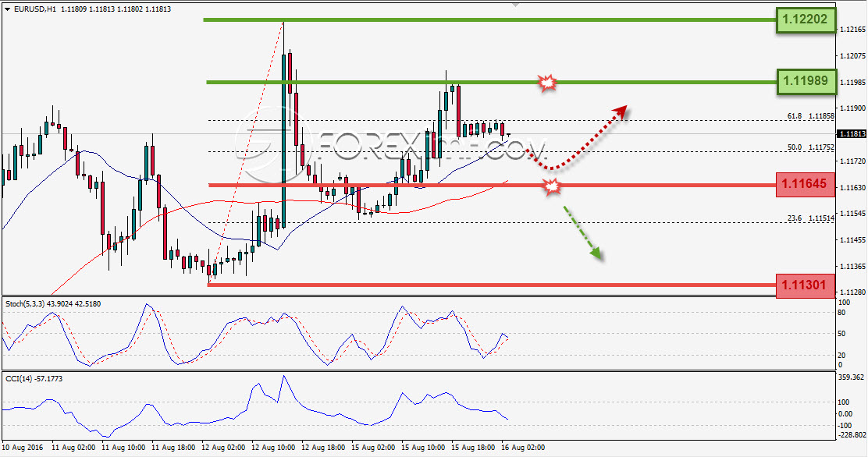The width and height of the screenshot is (868, 457).
Task: Click the 16 Aug 02:00 time label
Action: click(523, 447)
